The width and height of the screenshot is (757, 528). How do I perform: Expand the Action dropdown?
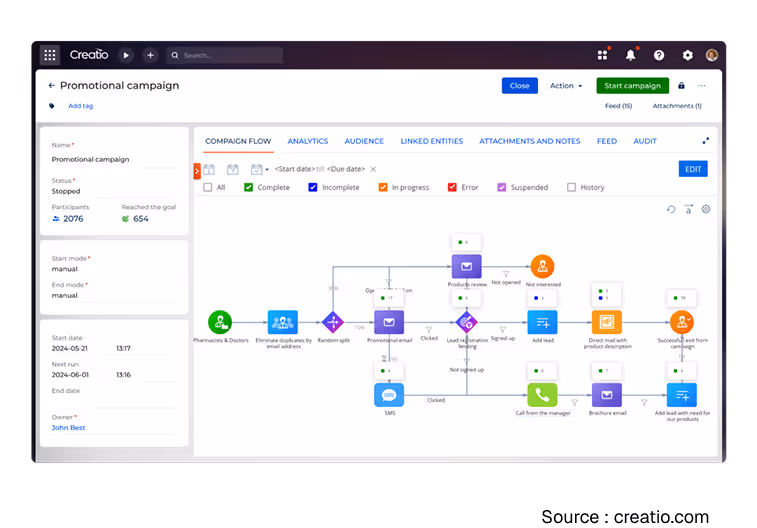(566, 85)
